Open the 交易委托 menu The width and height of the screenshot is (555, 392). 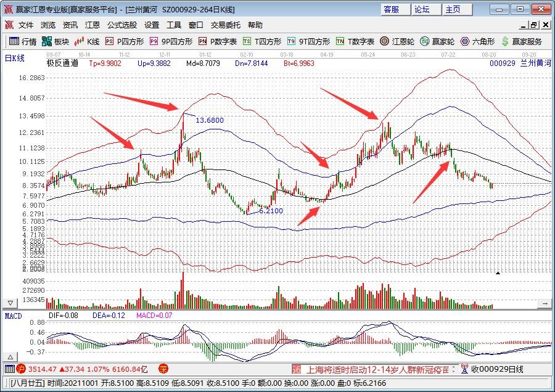tap(226, 25)
